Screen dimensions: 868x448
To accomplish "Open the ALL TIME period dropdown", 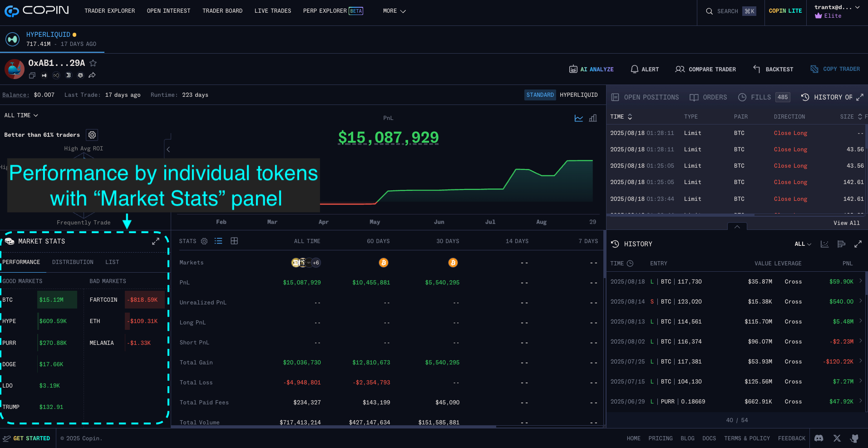I will (21, 115).
